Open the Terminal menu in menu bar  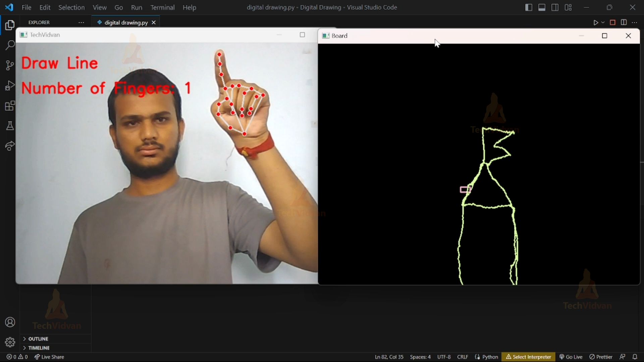click(162, 7)
